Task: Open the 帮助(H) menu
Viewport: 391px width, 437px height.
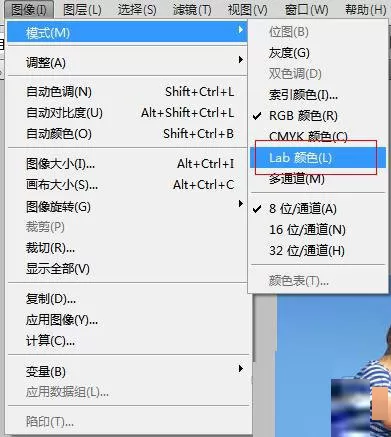Action: pyautogui.click(x=365, y=10)
